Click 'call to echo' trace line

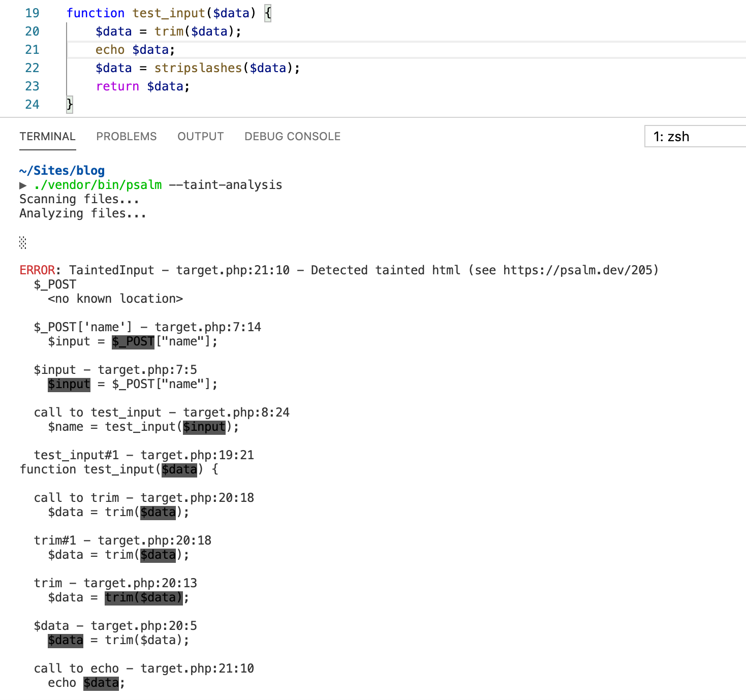pyautogui.click(x=144, y=668)
